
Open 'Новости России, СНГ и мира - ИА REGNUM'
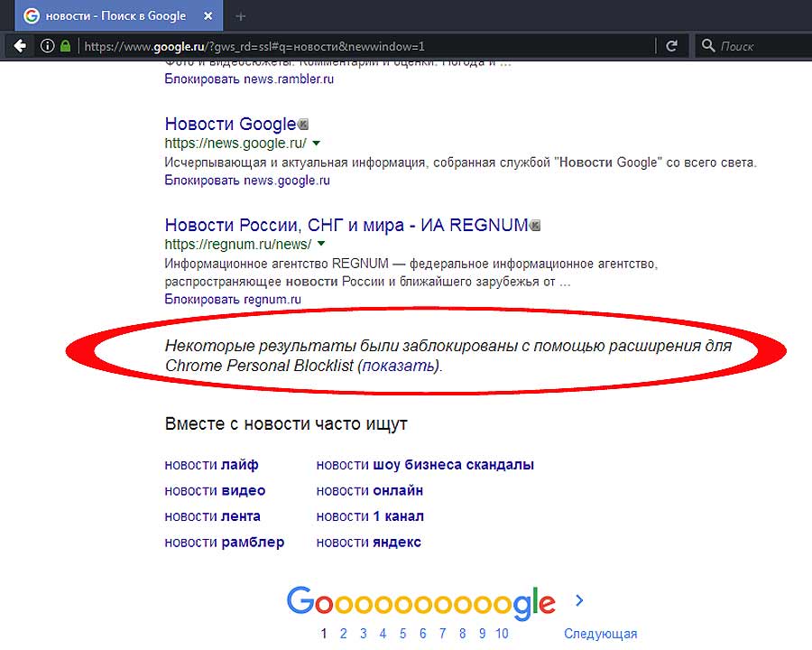[346, 226]
